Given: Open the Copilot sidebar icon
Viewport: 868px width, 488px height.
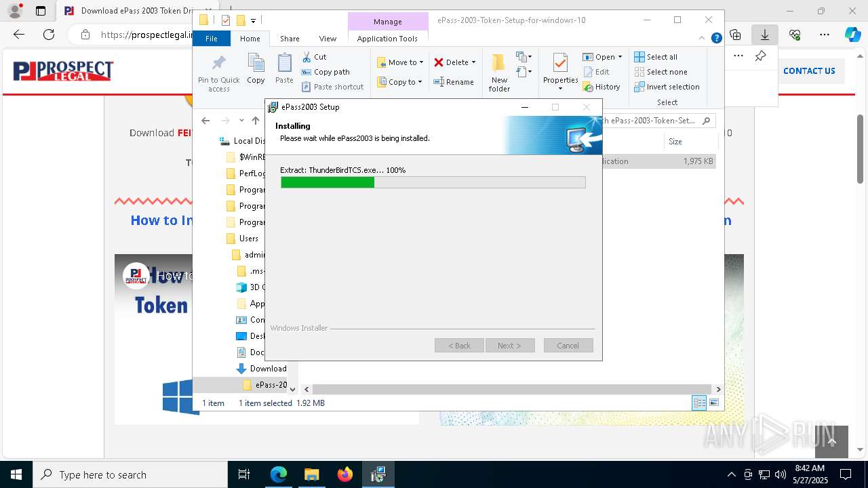Looking at the screenshot, I should click(852, 35).
